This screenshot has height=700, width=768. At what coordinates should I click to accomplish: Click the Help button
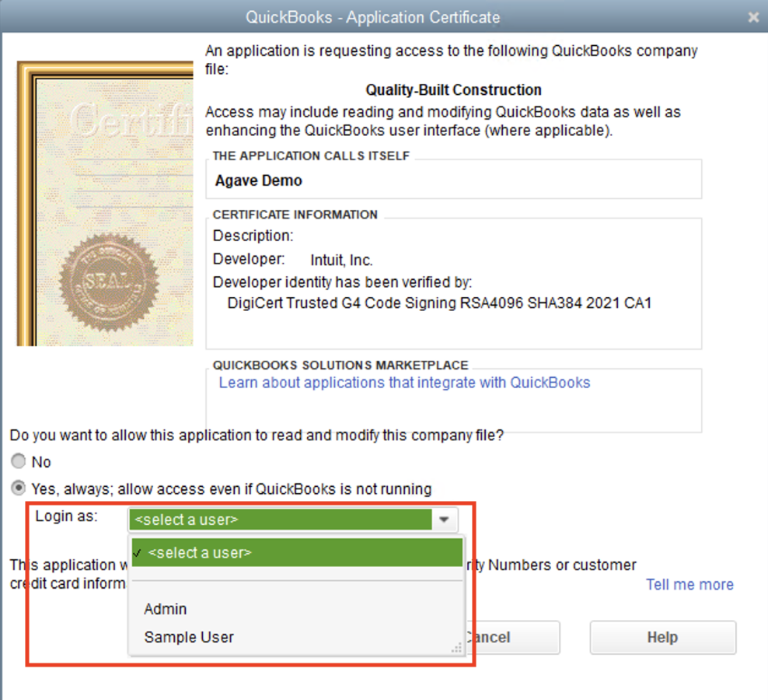click(663, 637)
